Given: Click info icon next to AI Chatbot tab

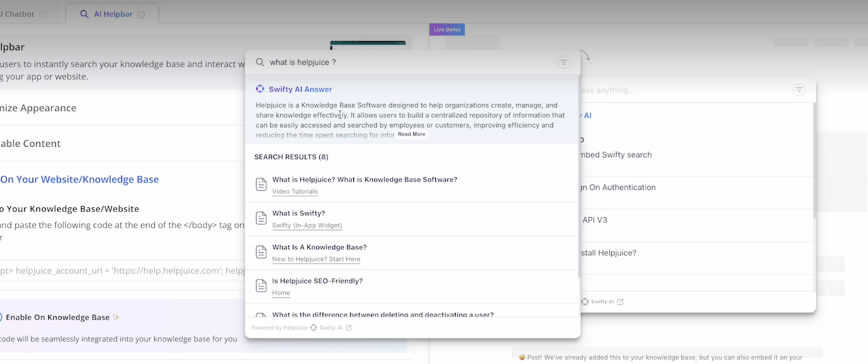Looking at the screenshot, I should pos(43,15).
